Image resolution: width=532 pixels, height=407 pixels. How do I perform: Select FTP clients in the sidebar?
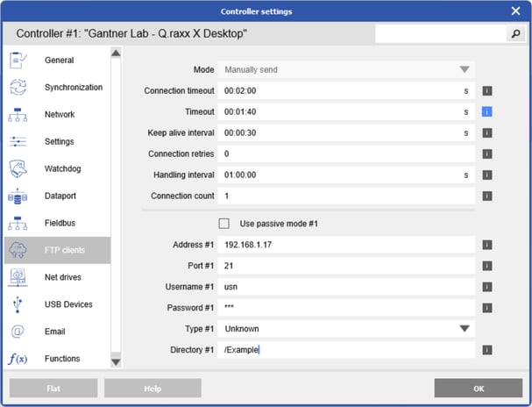pyautogui.click(x=57, y=250)
